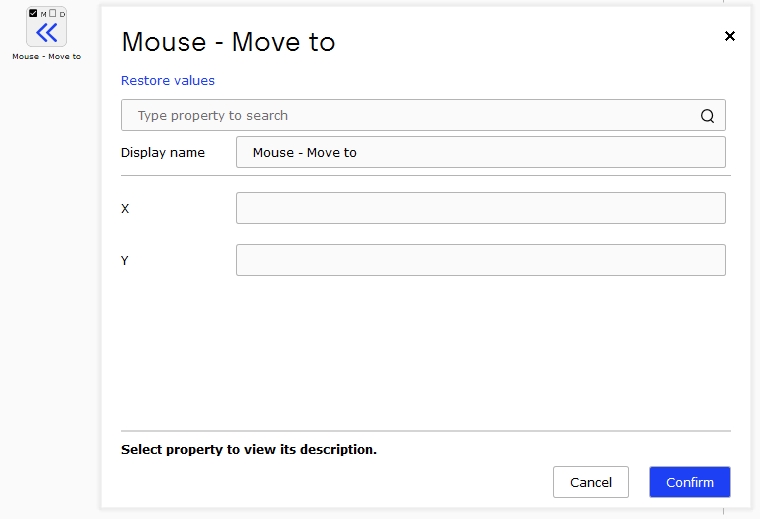The height and width of the screenshot is (519, 760).
Task: Click the blue double-chevron Mouse Move icon
Action: click(47, 33)
